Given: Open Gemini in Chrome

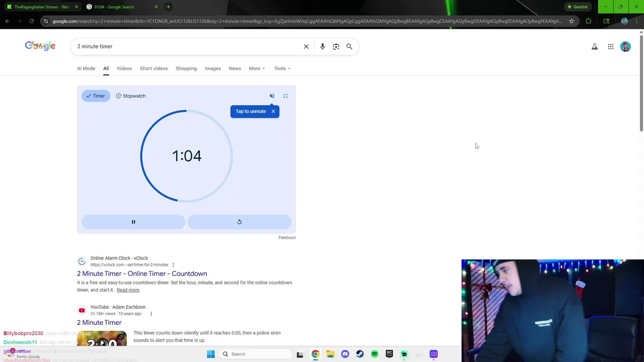Looking at the screenshot, I should 577,7.
